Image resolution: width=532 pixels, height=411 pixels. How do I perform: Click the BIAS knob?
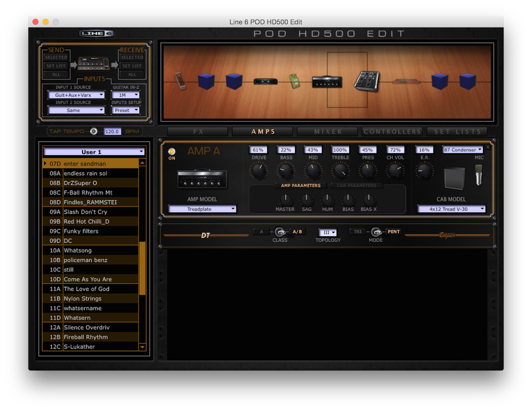(348, 199)
